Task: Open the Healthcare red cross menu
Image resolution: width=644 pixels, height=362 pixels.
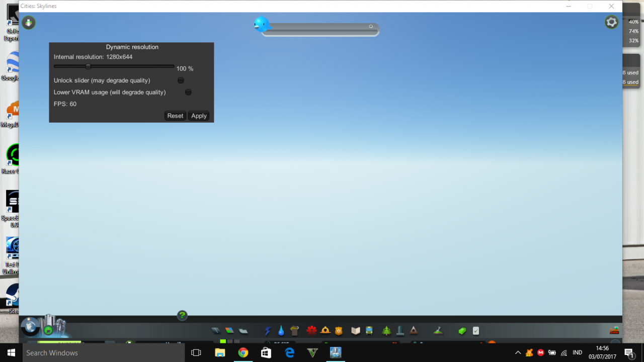Action: (x=312, y=331)
